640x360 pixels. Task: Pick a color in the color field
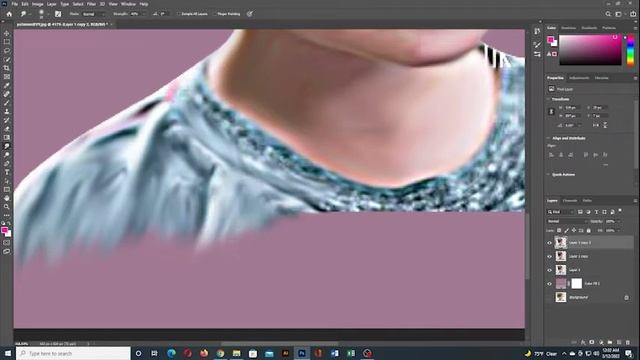click(x=590, y=50)
